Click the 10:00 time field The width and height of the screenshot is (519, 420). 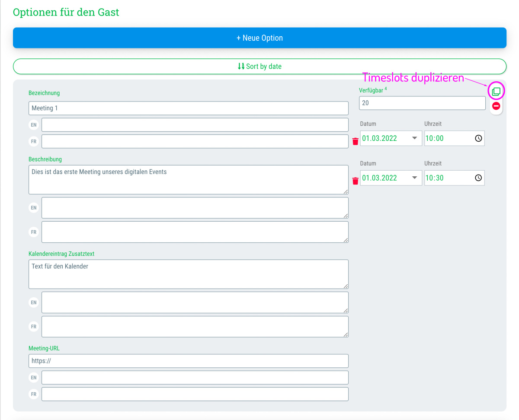tap(454, 138)
